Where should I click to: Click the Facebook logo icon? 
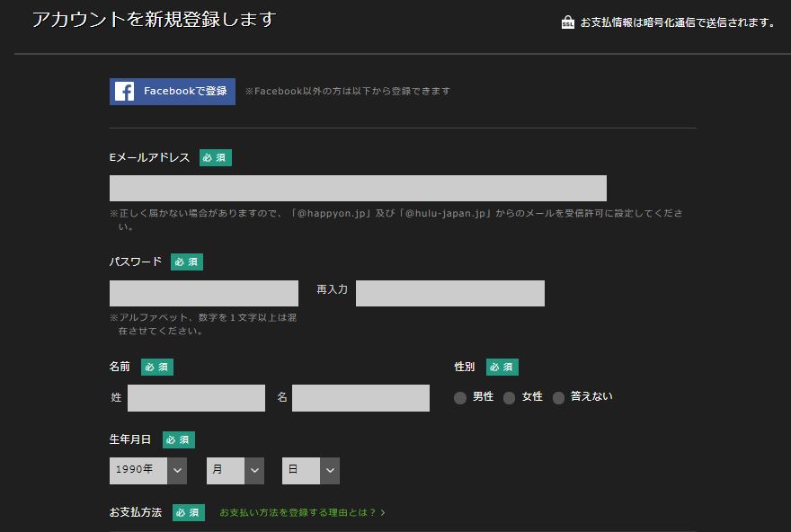(124, 92)
